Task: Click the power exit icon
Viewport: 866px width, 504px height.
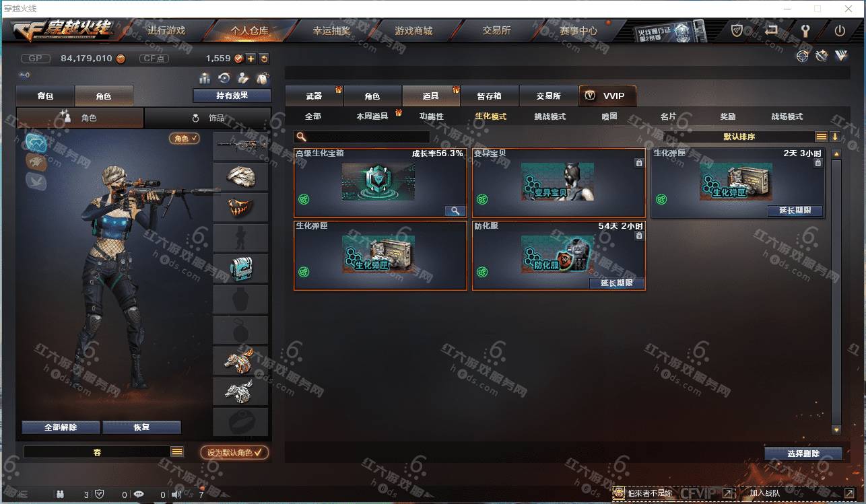Action: pyautogui.click(x=840, y=31)
